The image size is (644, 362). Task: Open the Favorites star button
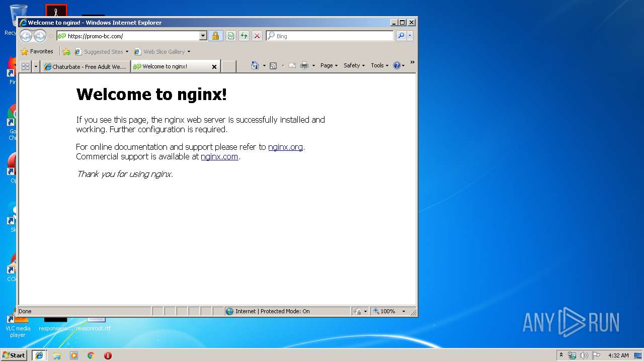coord(37,51)
